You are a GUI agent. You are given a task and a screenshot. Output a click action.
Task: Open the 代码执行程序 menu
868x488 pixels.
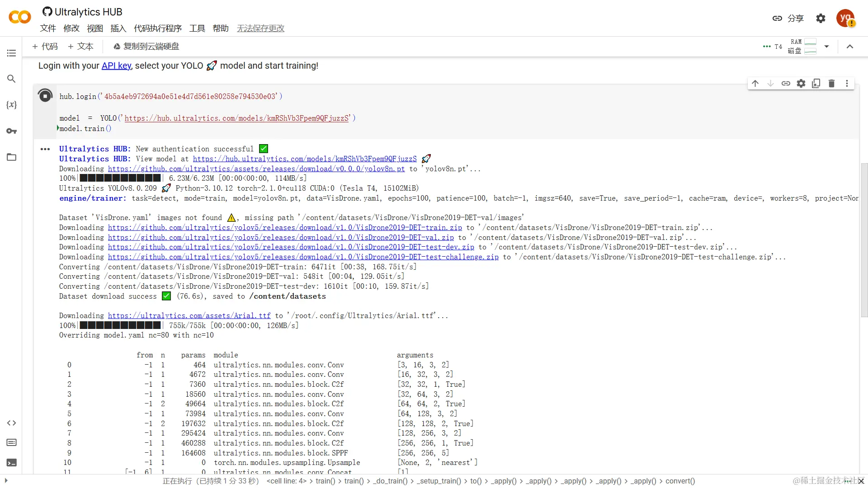(x=157, y=28)
